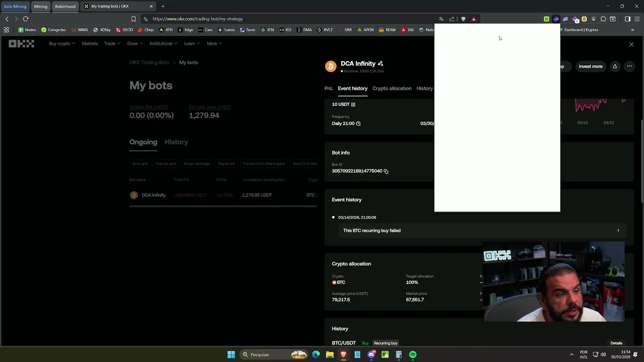The height and width of the screenshot is (362, 644).
Task: Expand the Buy crypto menu
Action: point(62,44)
